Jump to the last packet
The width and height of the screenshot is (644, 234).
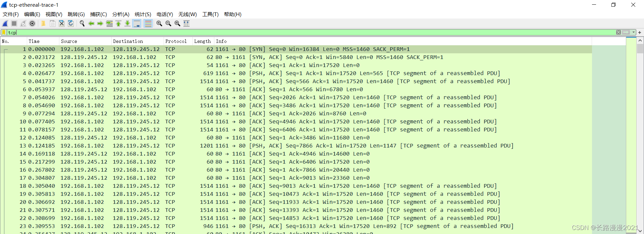coord(127,23)
